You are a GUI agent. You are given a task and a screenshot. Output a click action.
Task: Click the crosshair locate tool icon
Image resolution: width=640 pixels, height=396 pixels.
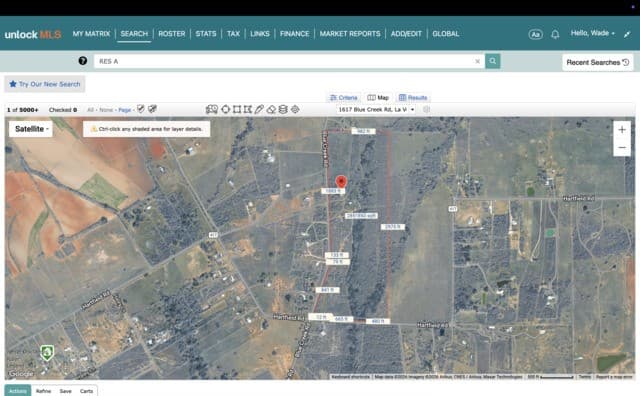[x=295, y=109]
